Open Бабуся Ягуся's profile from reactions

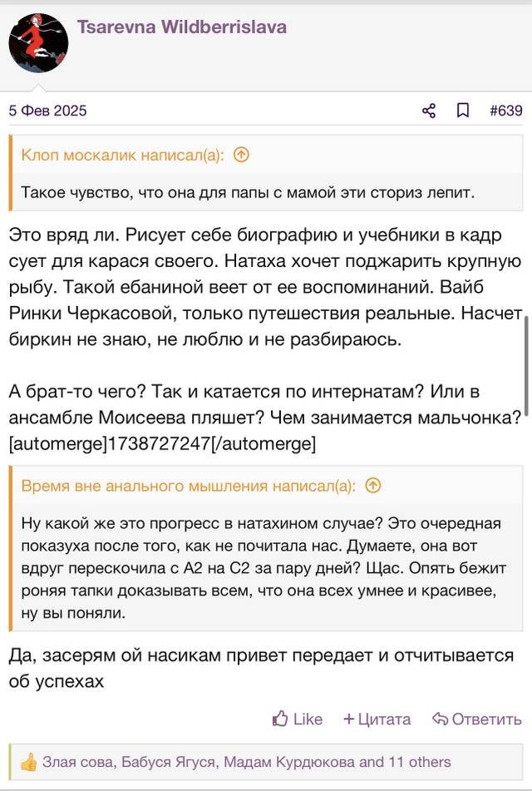170,762
